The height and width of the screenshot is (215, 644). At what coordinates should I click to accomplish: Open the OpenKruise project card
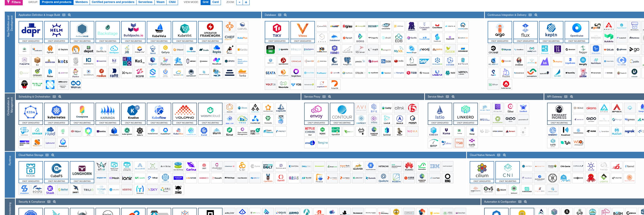[x=577, y=32]
